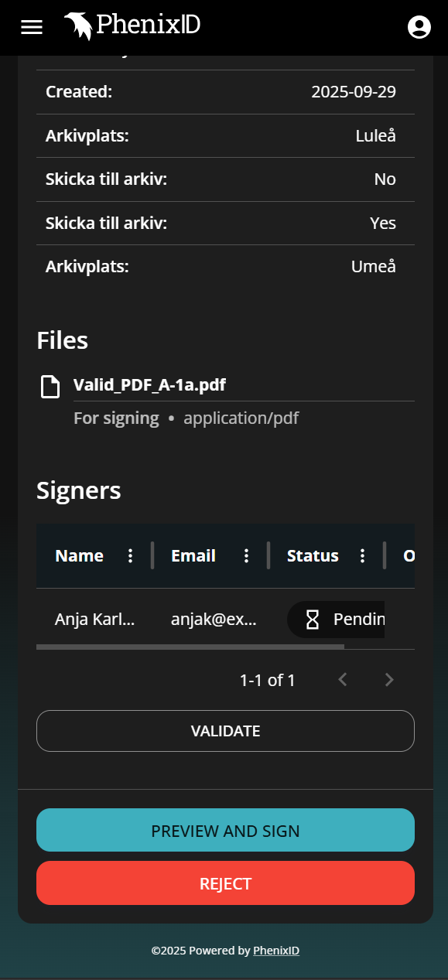The width and height of the screenshot is (448, 980).
Task: Click the Email/Status column resize separator
Action: (x=268, y=555)
